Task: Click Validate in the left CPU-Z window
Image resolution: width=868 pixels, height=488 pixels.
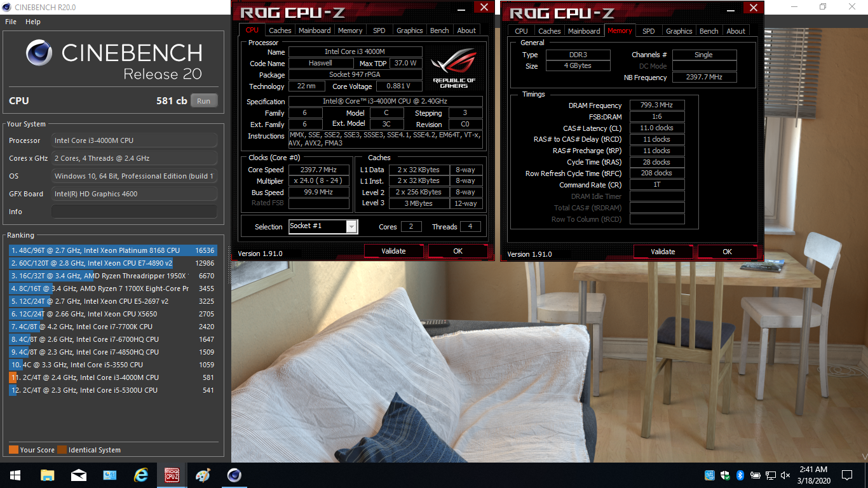Action: (x=393, y=251)
